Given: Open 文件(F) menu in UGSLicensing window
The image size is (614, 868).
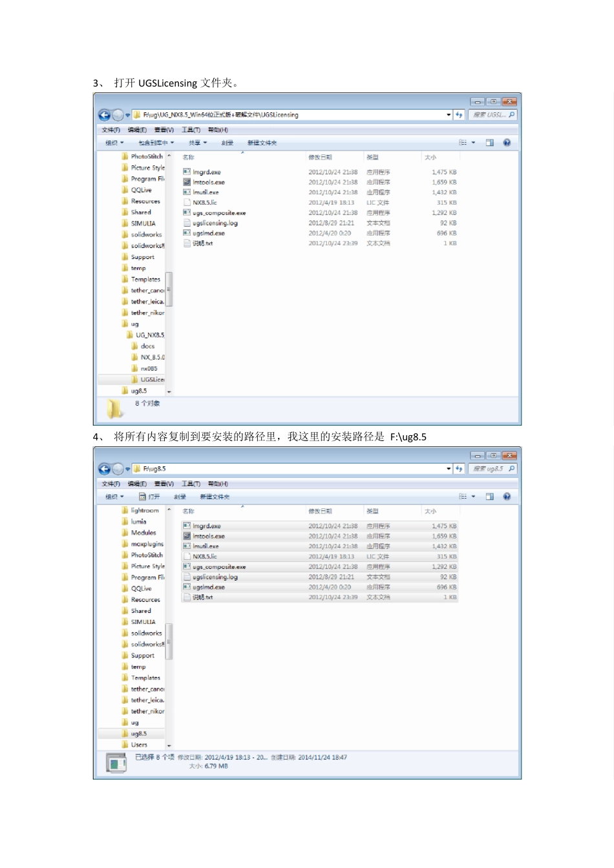Looking at the screenshot, I should [111, 130].
